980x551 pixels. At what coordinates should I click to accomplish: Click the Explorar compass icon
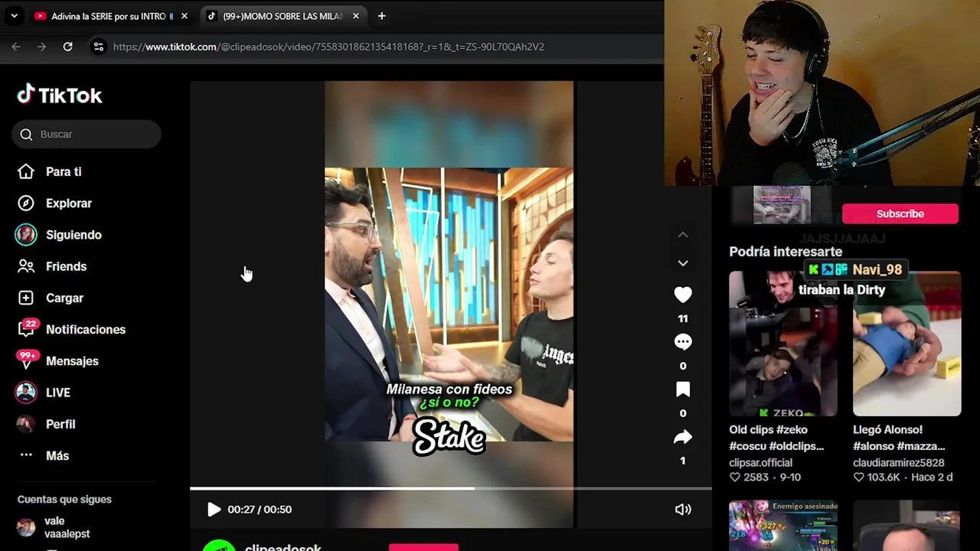[x=26, y=203]
